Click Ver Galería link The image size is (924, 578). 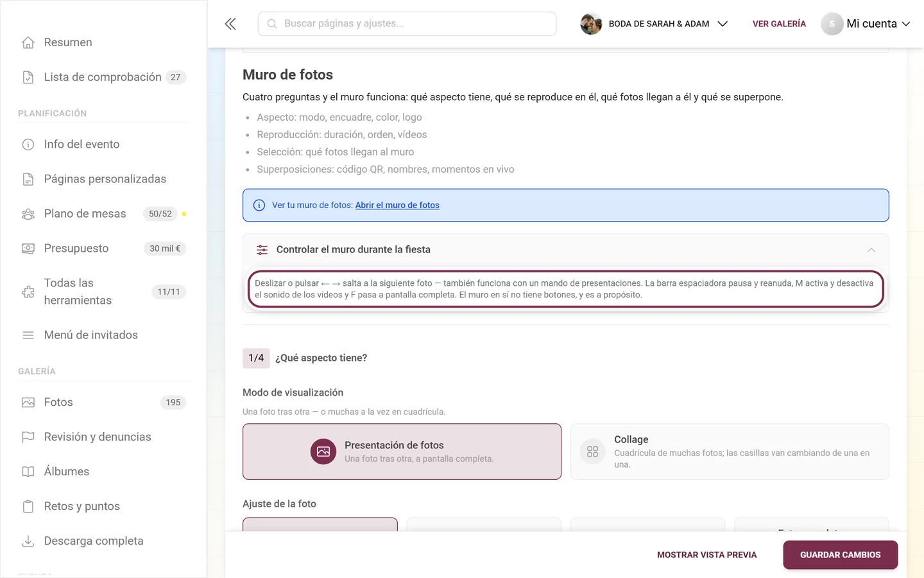[x=779, y=24]
